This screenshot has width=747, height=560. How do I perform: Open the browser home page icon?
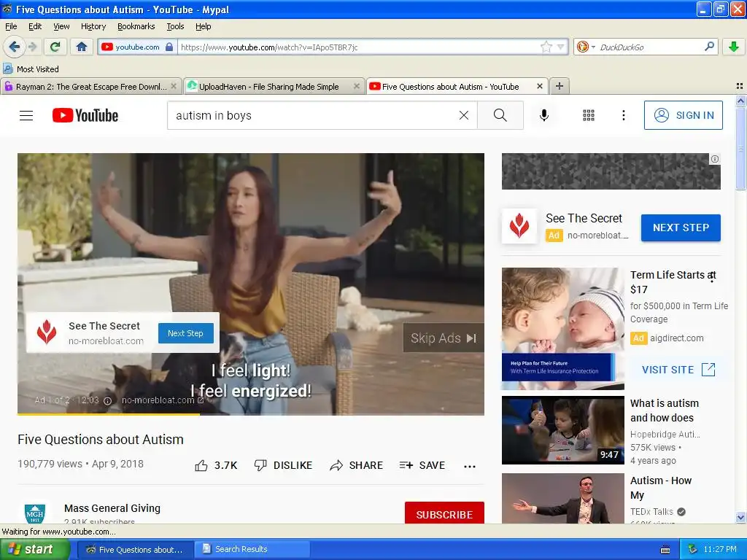point(82,47)
